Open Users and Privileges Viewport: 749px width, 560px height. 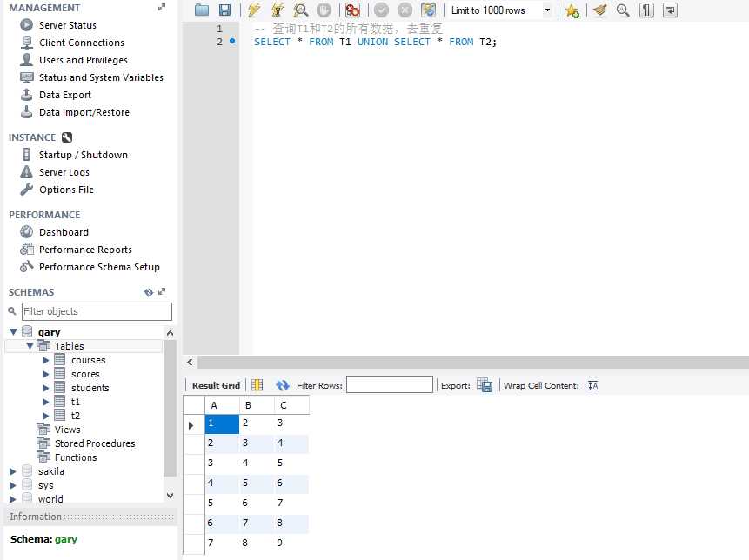(x=84, y=60)
